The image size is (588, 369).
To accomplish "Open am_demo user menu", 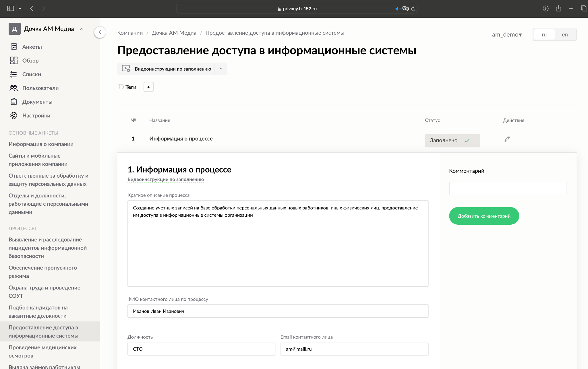I will (x=507, y=35).
